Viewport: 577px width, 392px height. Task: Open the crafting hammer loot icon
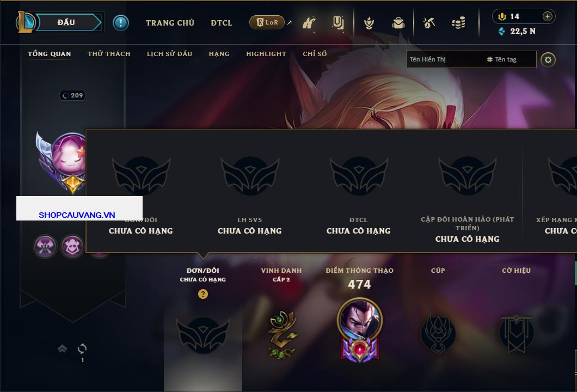(429, 23)
